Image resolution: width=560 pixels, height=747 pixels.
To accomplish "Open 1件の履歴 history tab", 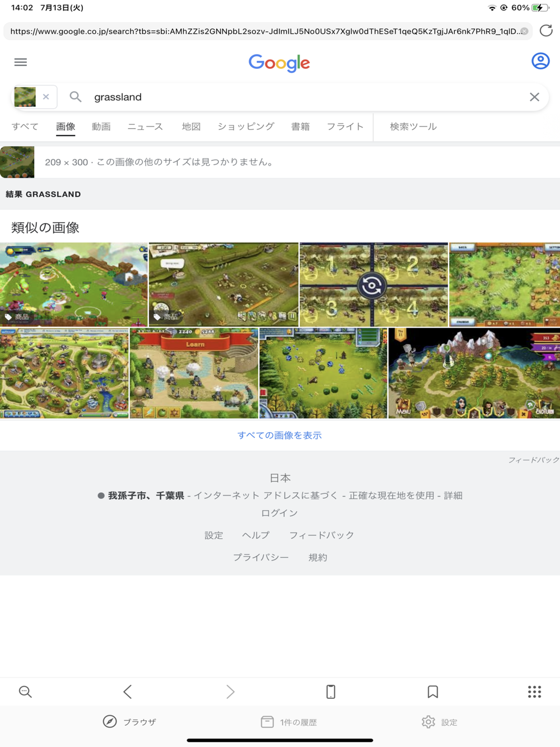I will [x=289, y=722].
